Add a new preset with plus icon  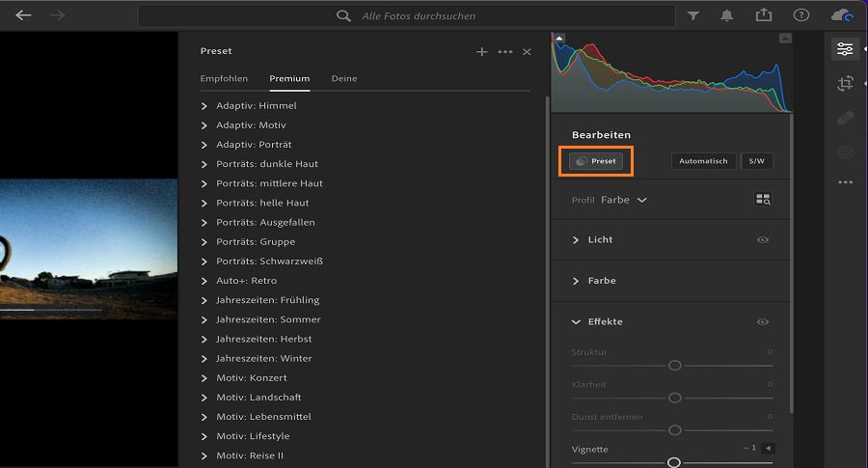[x=481, y=51]
